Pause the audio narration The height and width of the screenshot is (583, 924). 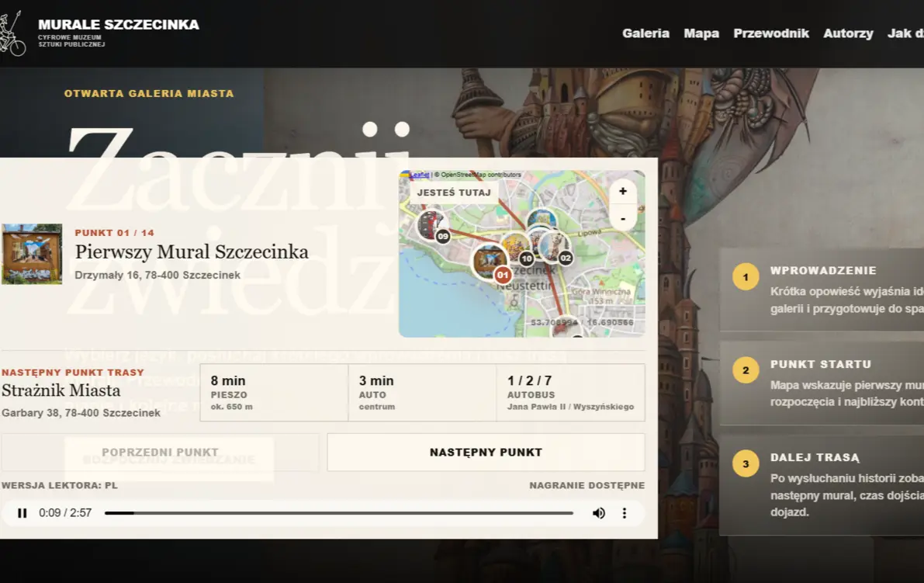click(x=22, y=513)
